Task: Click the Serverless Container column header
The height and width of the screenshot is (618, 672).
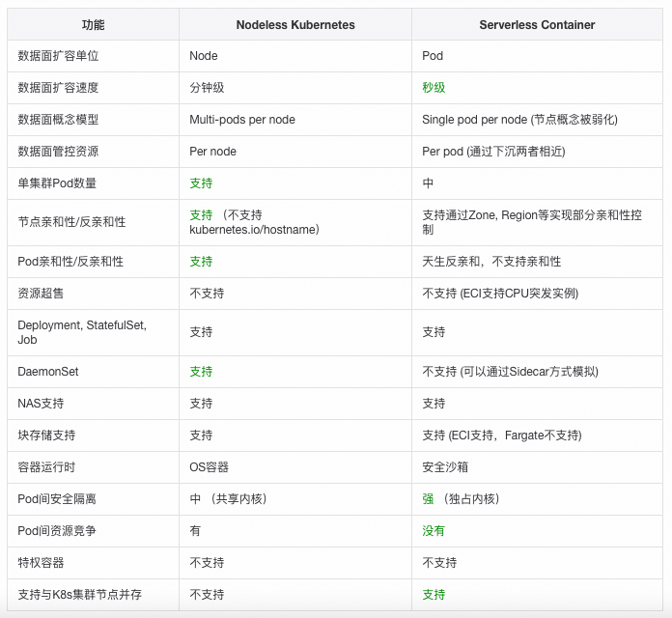Action: coord(537,24)
